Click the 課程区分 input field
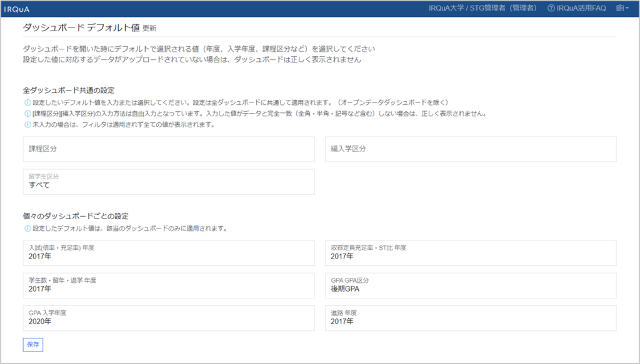This screenshot has height=364, width=640. coord(168,149)
